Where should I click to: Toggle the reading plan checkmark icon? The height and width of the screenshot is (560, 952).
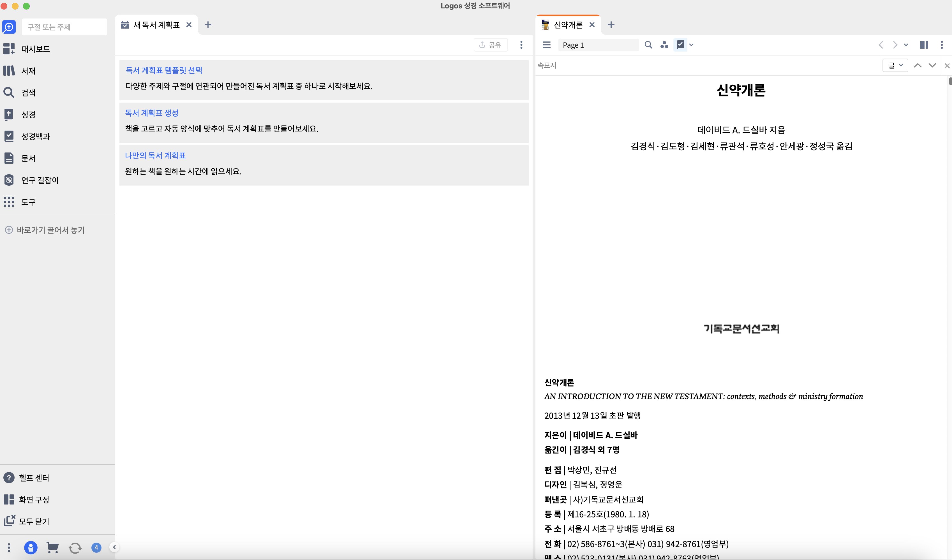click(680, 45)
